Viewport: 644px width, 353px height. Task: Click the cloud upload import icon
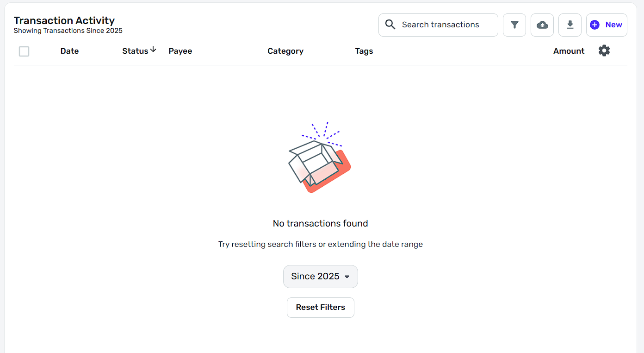pyautogui.click(x=542, y=25)
